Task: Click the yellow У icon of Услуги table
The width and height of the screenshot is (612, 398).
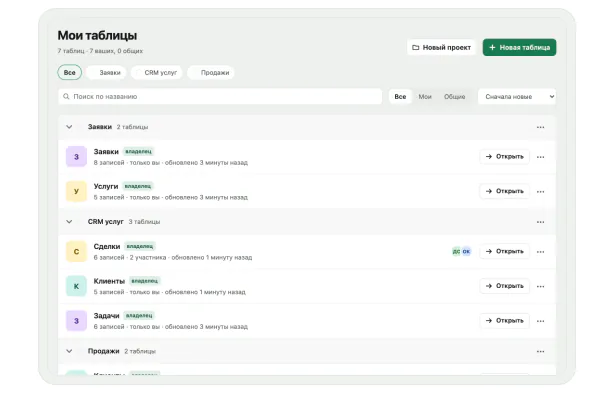Action: coord(76,191)
